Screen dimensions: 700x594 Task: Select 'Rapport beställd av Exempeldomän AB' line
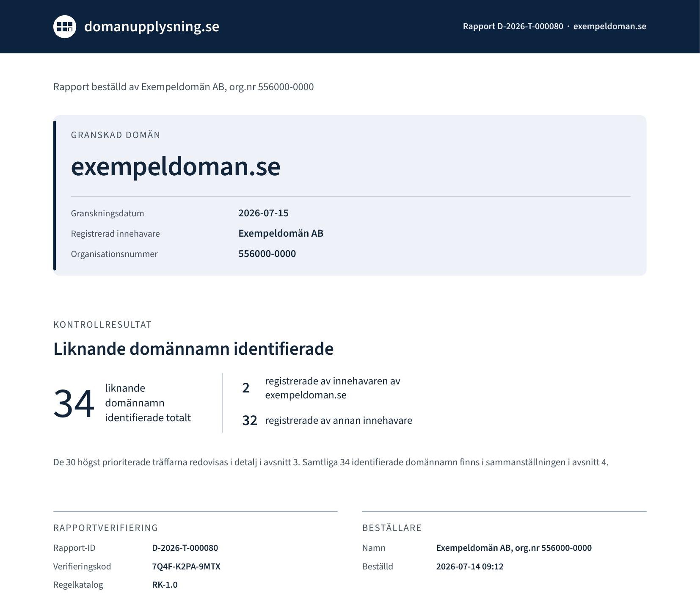point(183,87)
